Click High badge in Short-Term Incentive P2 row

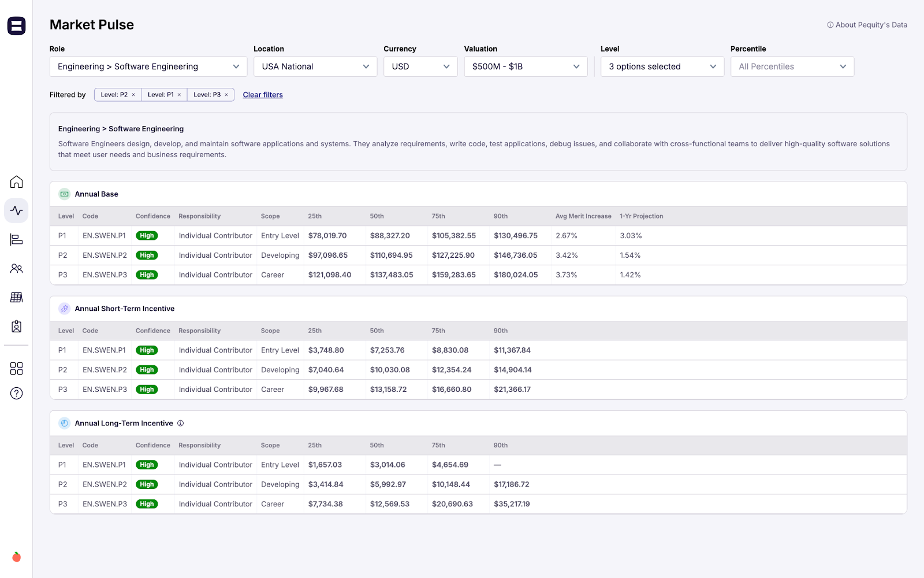[x=147, y=370]
